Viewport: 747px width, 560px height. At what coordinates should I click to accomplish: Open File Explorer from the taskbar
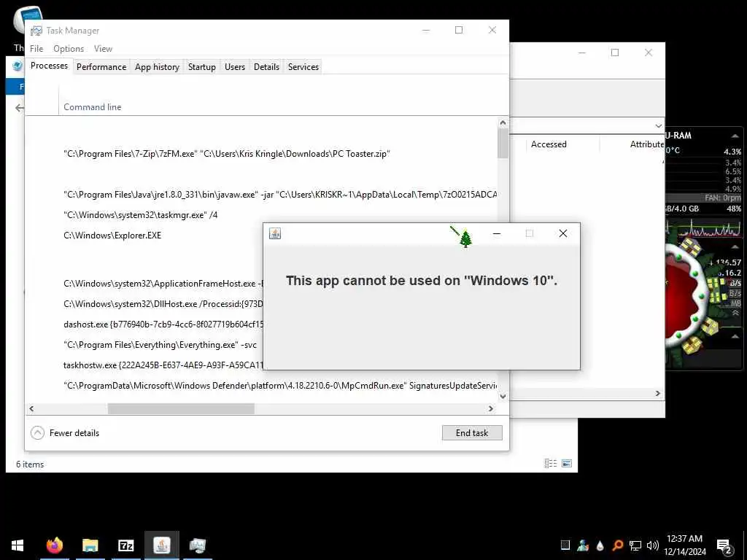point(90,545)
